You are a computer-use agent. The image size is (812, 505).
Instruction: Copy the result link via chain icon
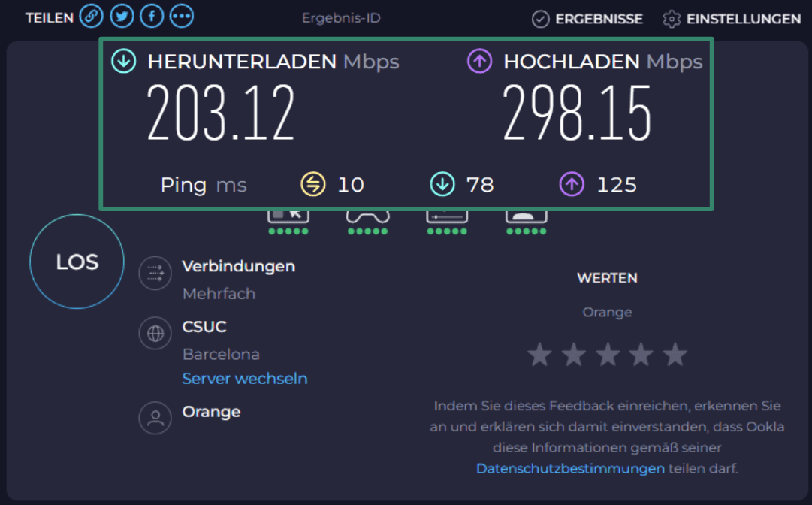click(x=91, y=16)
